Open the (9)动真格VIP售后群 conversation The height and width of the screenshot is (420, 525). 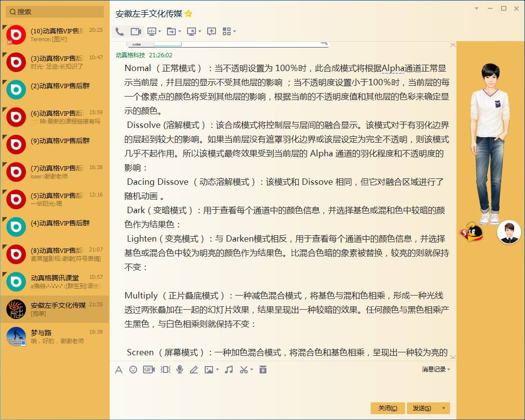coord(55,145)
